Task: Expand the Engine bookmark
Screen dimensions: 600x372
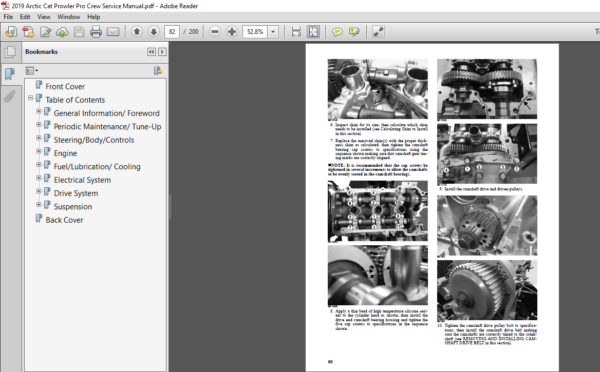Action: (39, 151)
